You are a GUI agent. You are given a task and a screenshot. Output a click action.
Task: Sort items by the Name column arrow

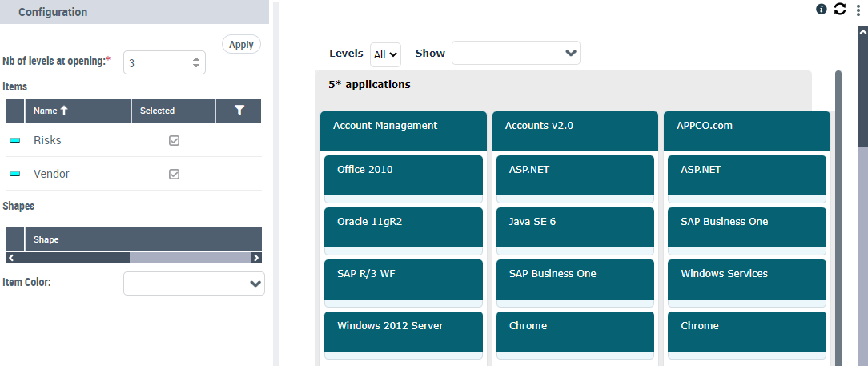pyautogui.click(x=64, y=111)
